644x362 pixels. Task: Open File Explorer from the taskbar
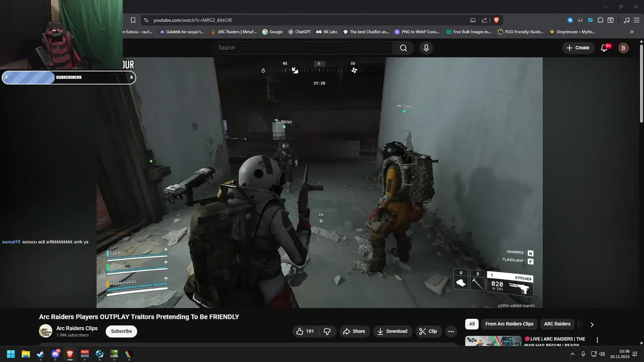(x=26, y=354)
